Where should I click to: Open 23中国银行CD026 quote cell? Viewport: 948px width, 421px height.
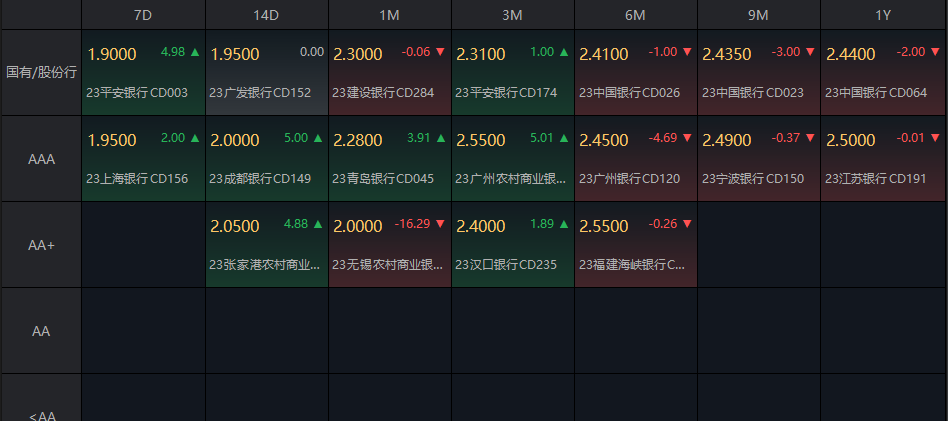point(636,73)
